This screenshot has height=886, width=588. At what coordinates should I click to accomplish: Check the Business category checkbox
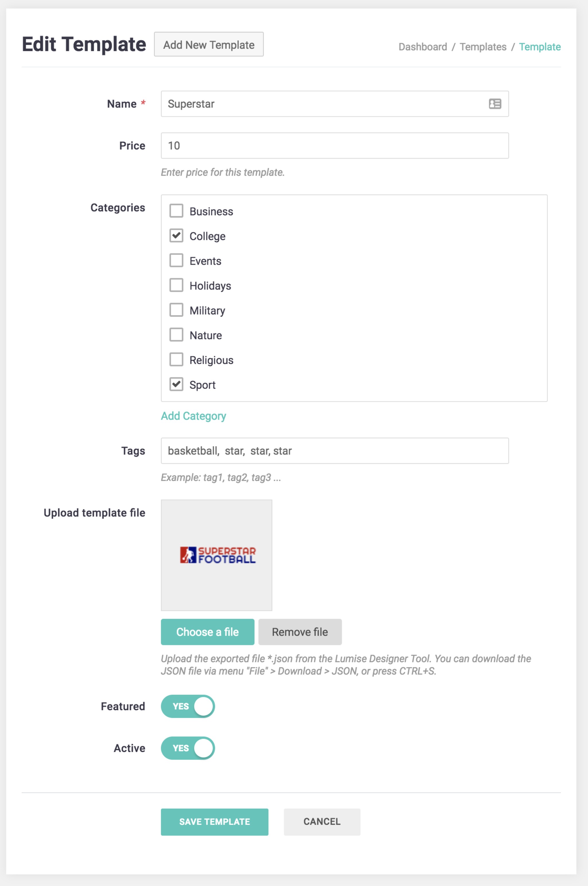(176, 211)
